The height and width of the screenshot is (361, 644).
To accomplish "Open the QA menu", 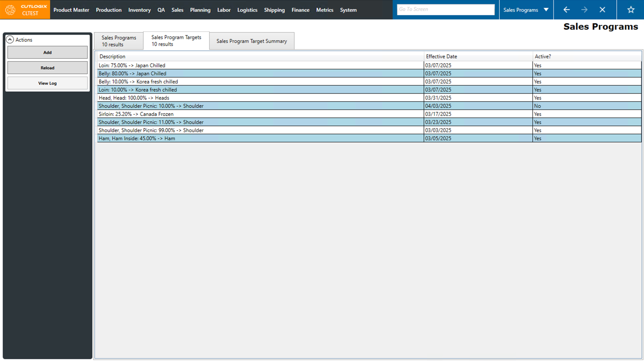I will point(161,10).
